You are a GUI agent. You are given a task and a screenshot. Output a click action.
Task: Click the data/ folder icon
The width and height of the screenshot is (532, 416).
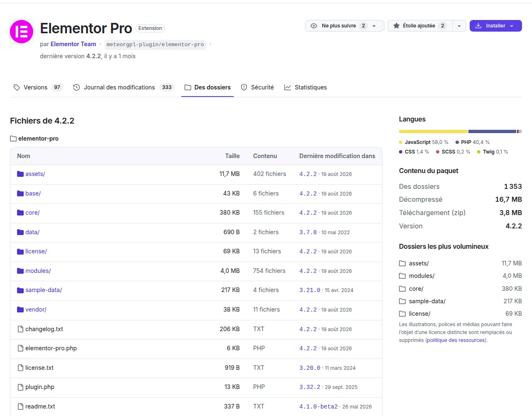pos(20,232)
